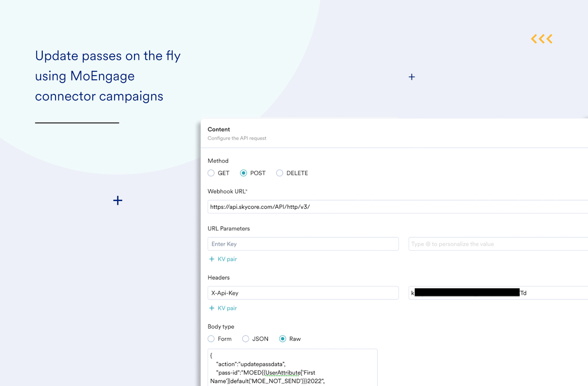Select the DELETE method radio button
The height and width of the screenshot is (386, 588).
click(x=280, y=173)
